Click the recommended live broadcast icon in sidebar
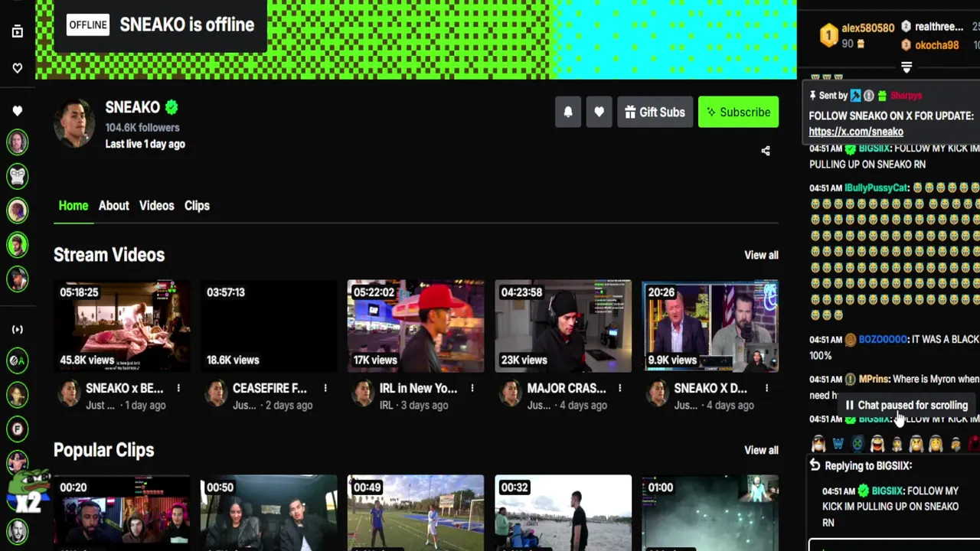The width and height of the screenshot is (980, 551). 18,329
